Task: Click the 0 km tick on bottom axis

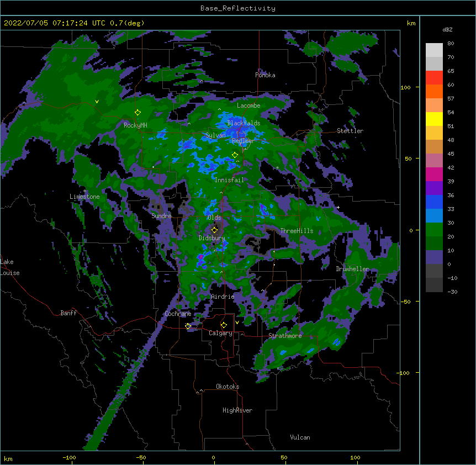Action: tap(213, 457)
